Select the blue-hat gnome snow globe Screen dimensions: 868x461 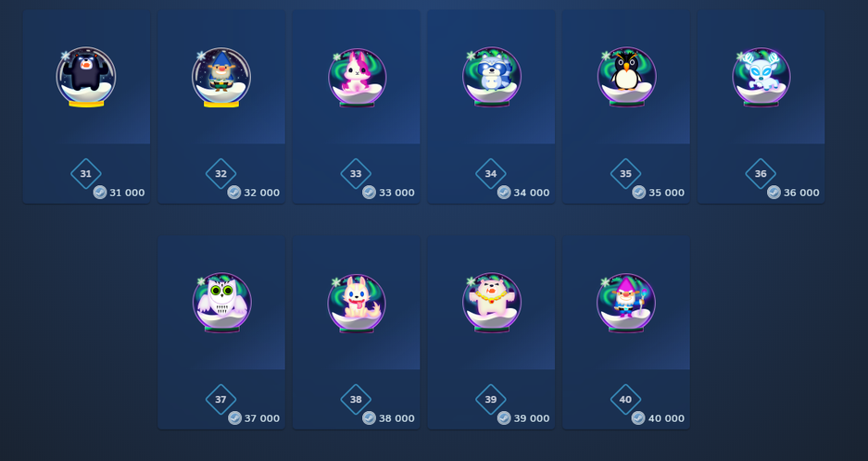[220, 77]
